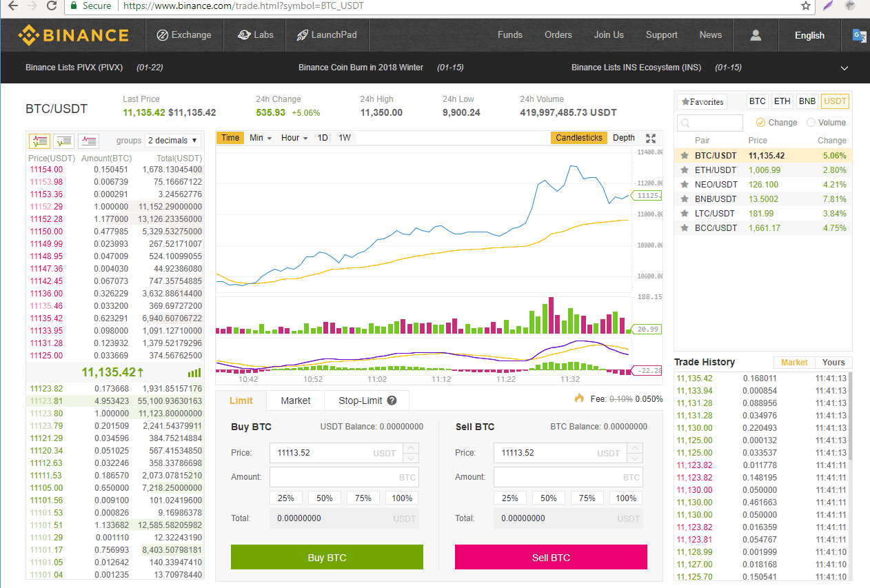Show Yours tab in Trade History

point(833,363)
